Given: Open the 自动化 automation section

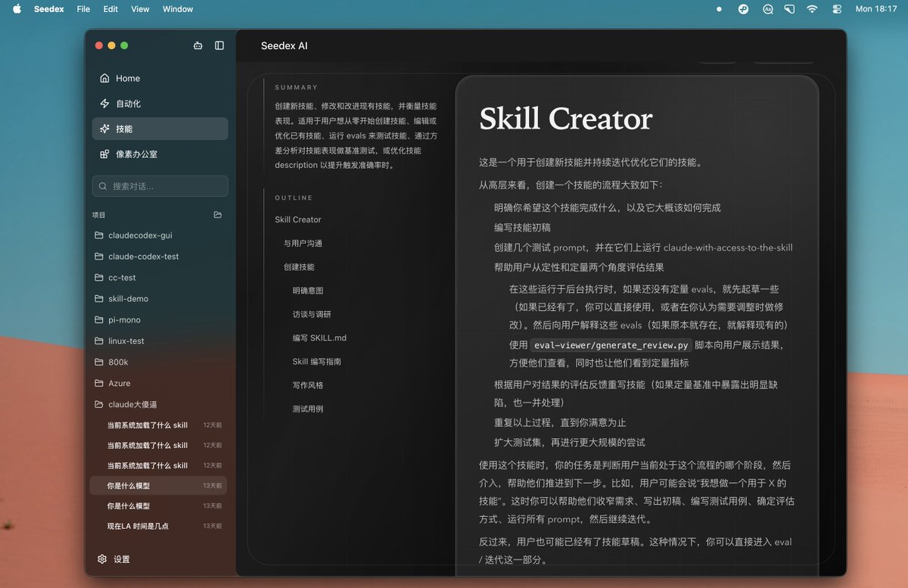Looking at the screenshot, I should 160,104.
